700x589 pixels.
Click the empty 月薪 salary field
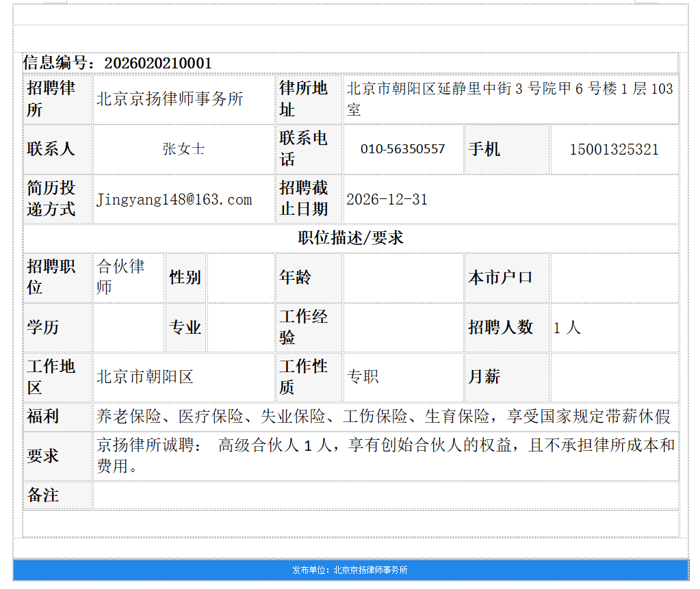coord(616,376)
